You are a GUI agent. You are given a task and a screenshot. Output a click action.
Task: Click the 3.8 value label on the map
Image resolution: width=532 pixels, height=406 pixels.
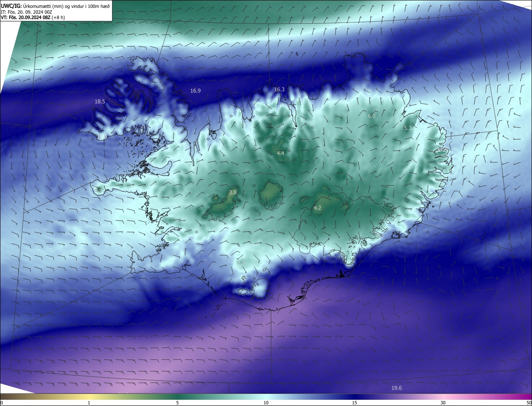pyautogui.click(x=233, y=192)
